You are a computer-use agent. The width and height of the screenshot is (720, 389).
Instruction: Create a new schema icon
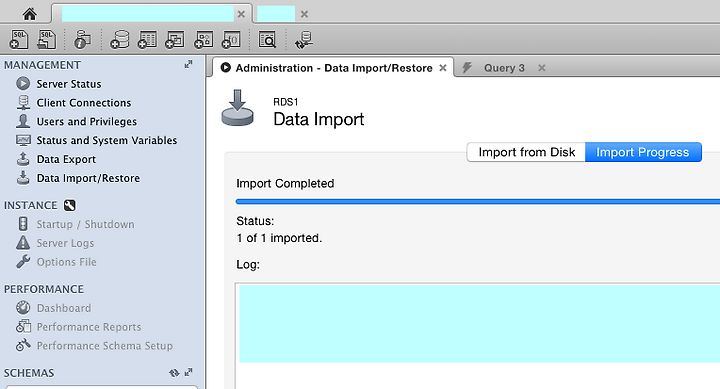[120, 39]
